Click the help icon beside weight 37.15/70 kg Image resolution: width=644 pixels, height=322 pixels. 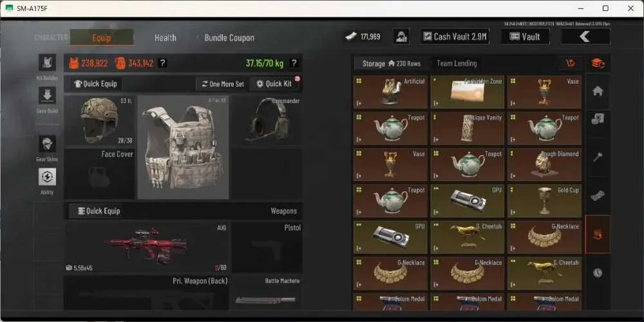tap(294, 63)
